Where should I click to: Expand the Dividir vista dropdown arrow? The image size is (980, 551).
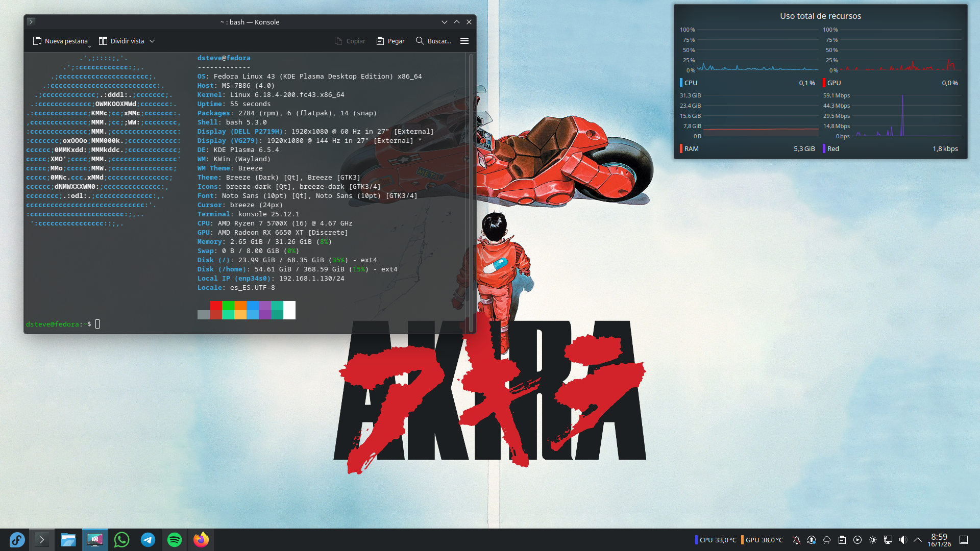152,41
